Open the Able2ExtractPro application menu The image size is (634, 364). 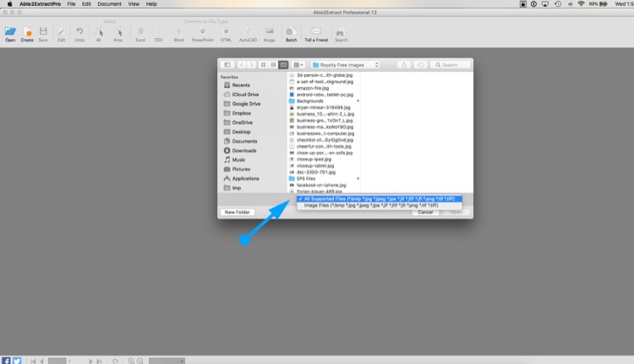pos(40,4)
